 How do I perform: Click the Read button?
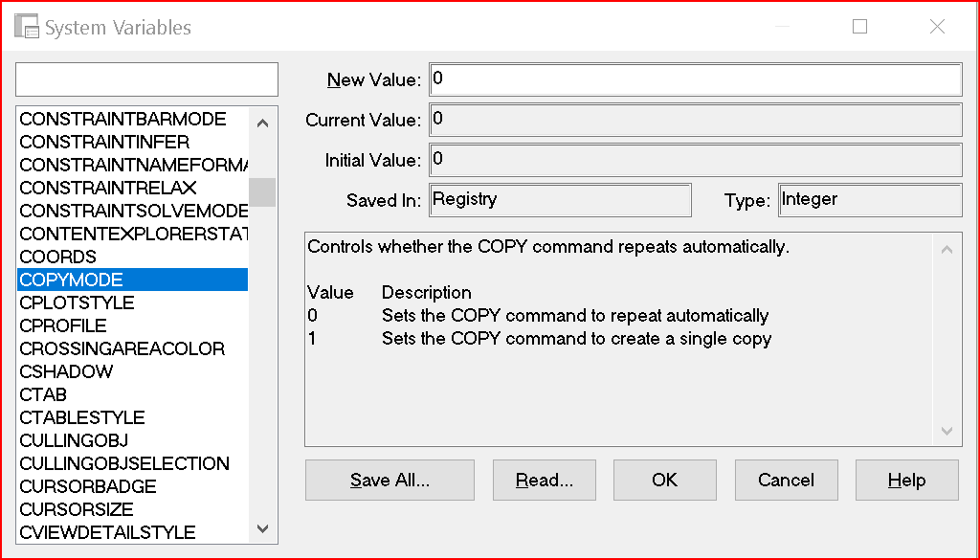544,481
